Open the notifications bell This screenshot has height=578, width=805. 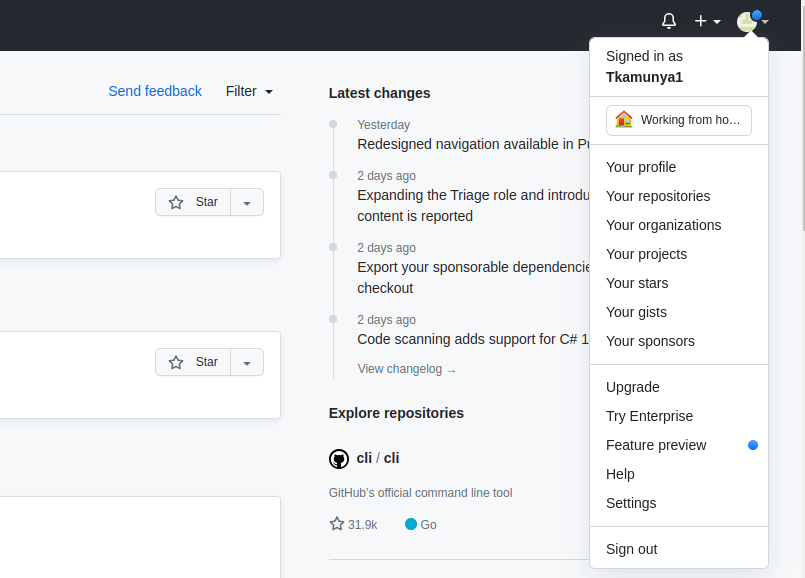pyautogui.click(x=668, y=21)
